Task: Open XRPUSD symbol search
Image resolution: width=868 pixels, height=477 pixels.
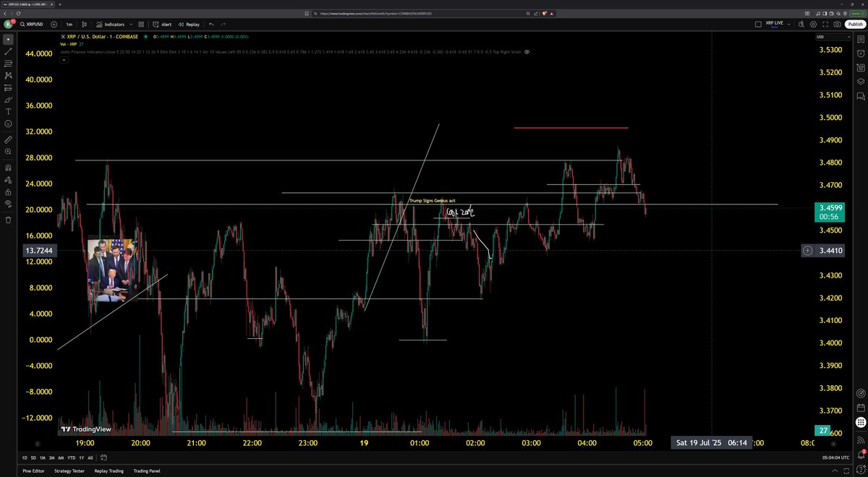Action: pyautogui.click(x=32, y=25)
